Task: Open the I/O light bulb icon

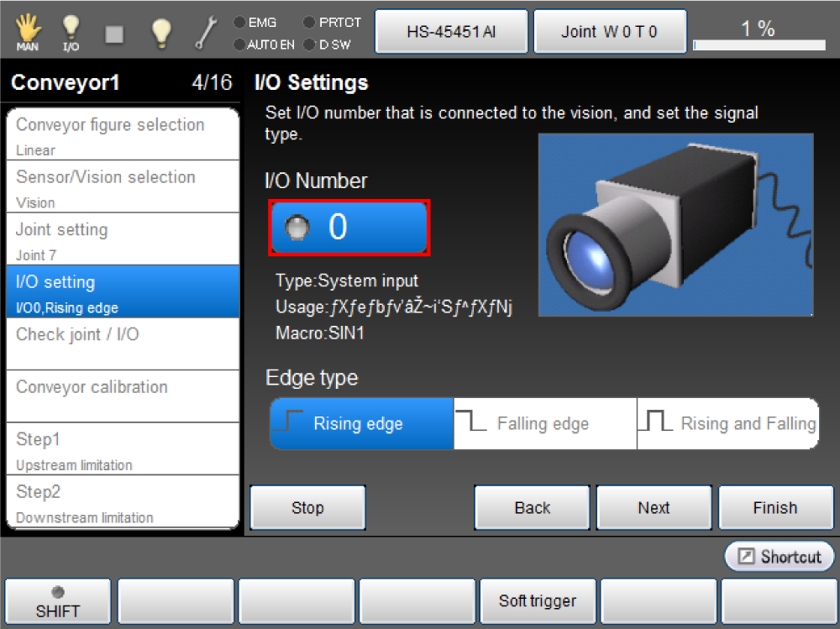Action: [71, 32]
